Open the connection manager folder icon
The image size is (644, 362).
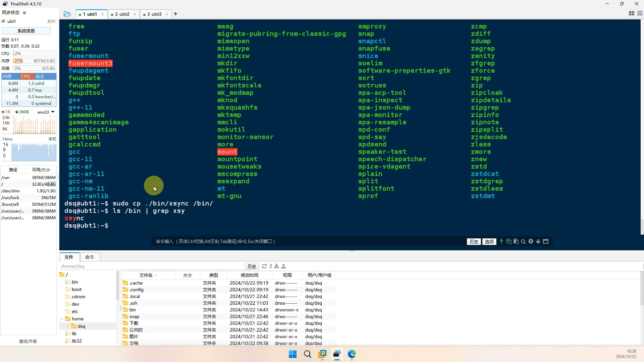tap(67, 14)
